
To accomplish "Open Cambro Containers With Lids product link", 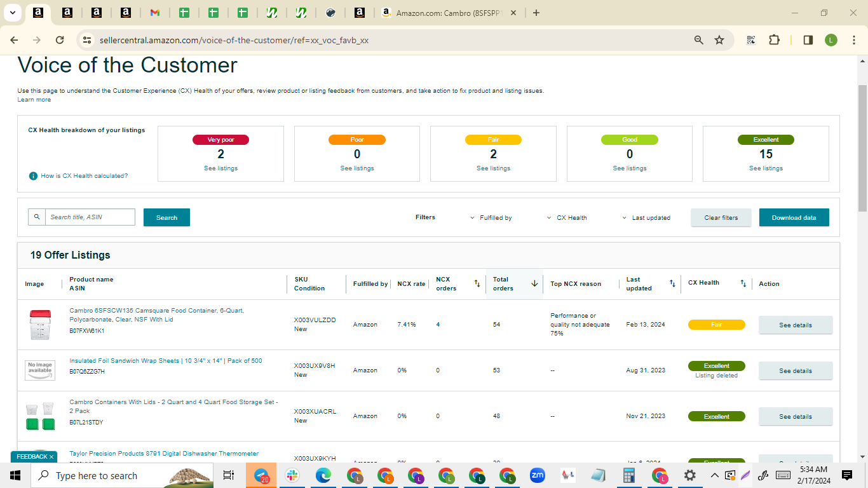I will point(173,407).
